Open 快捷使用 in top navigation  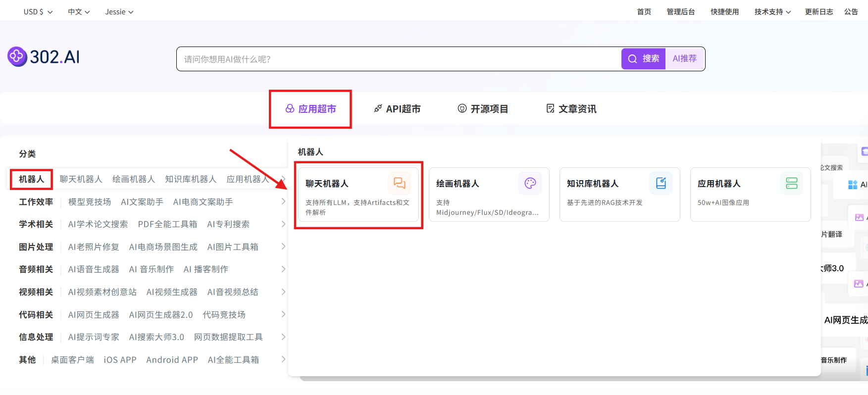725,12
